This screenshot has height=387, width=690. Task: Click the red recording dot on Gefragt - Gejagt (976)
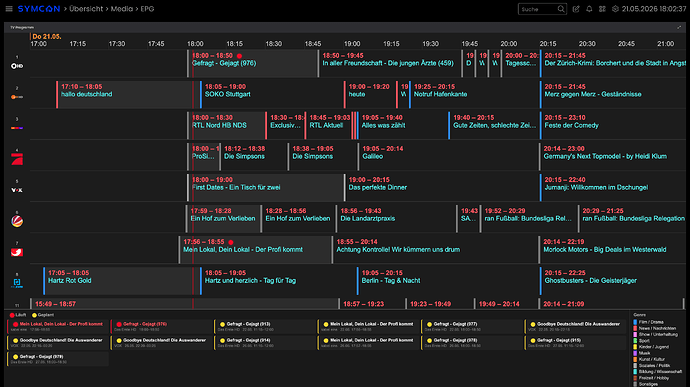coord(239,56)
